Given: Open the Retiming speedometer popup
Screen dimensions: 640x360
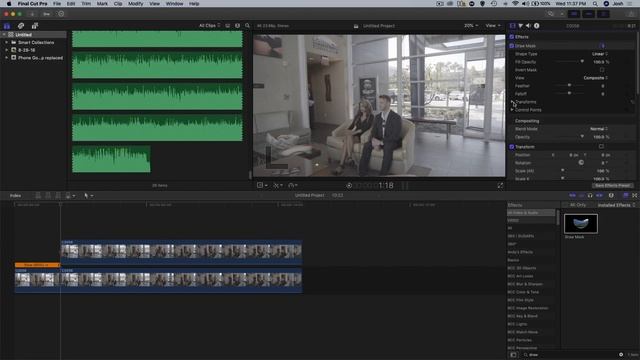Looking at the screenshot, I should (x=292, y=185).
